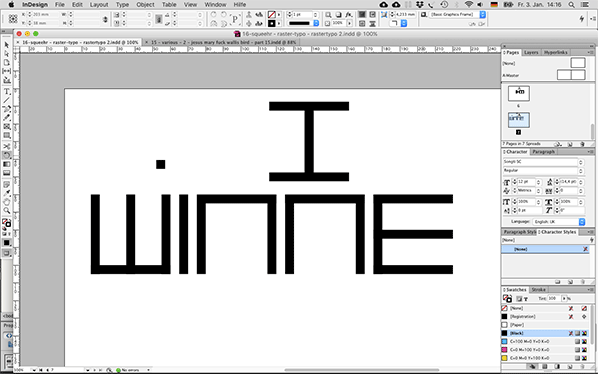Select the Eyedropper tool
Screen dimensions: 598x374
[x=6, y=193]
